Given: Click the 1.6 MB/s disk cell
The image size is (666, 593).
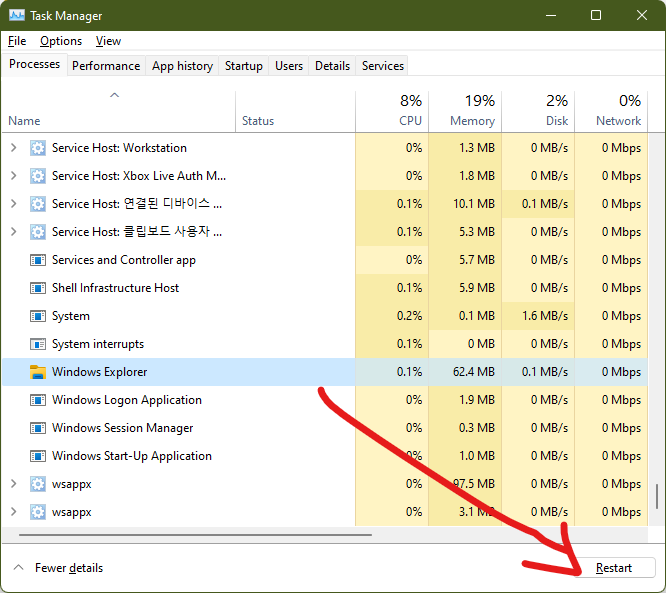Looking at the screenshot, I should click(x=538, y=316).
